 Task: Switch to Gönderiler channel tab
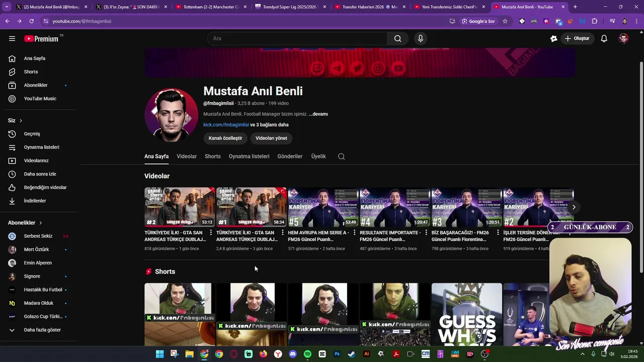coord(290,156)
